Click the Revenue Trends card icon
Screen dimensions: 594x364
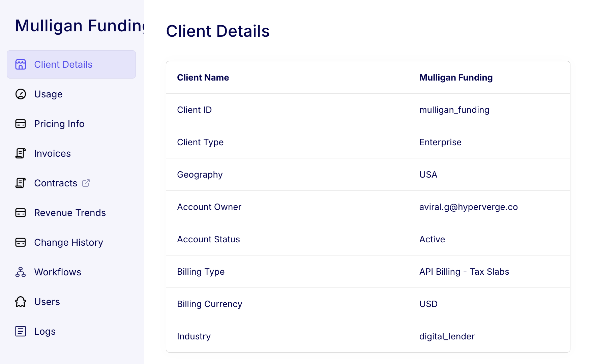[21, 213]
